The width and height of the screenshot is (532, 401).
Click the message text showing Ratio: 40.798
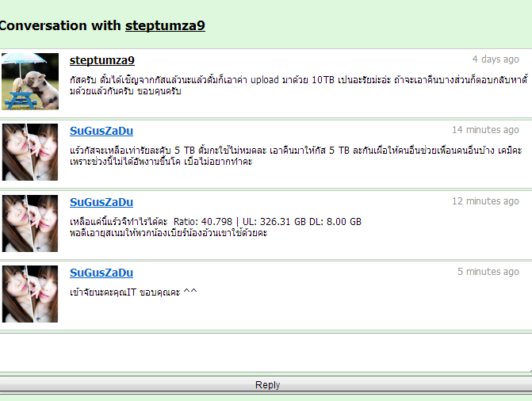click(214, 227)
